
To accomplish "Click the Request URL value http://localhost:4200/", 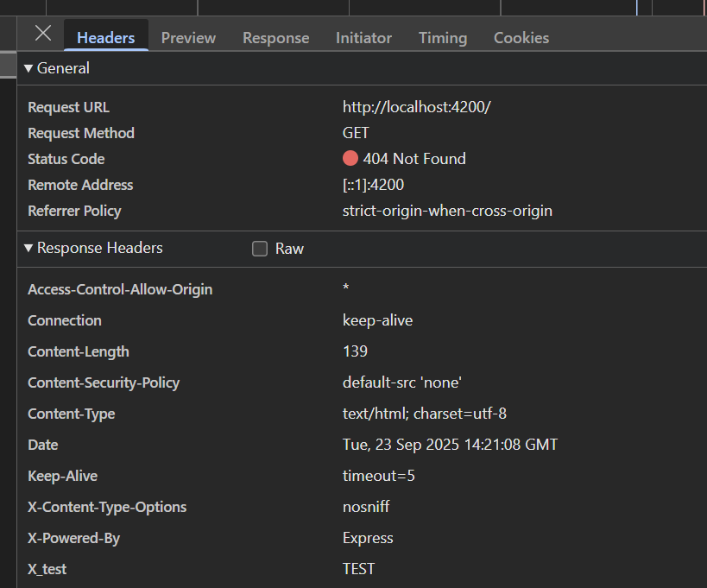I will coord(417,107).
